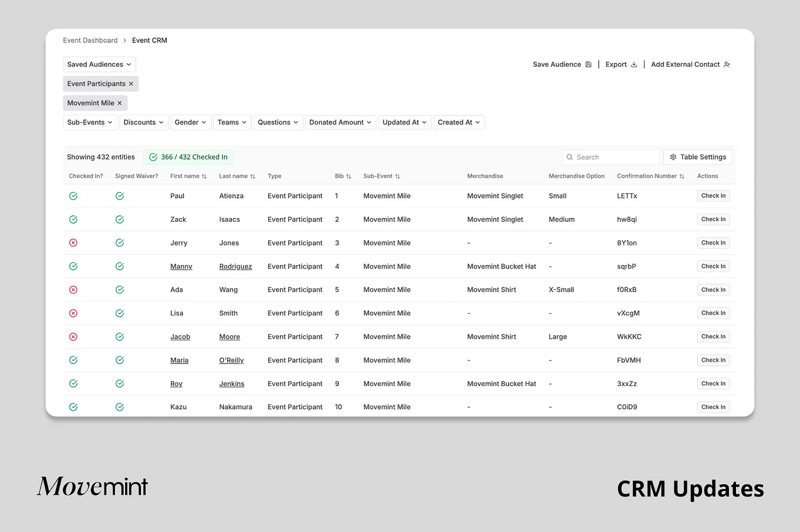800x532 pixels.
Task: Click the Export download icon
Action: coord(634,65)
